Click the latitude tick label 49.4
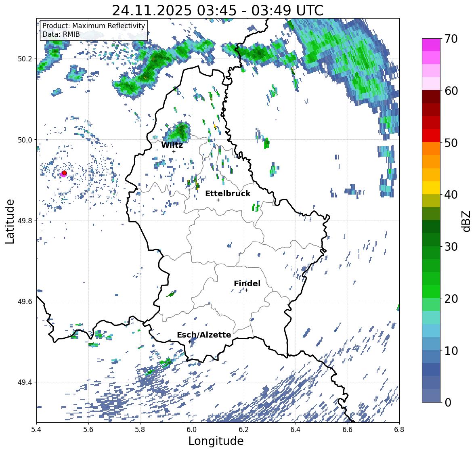 [25, 382]
